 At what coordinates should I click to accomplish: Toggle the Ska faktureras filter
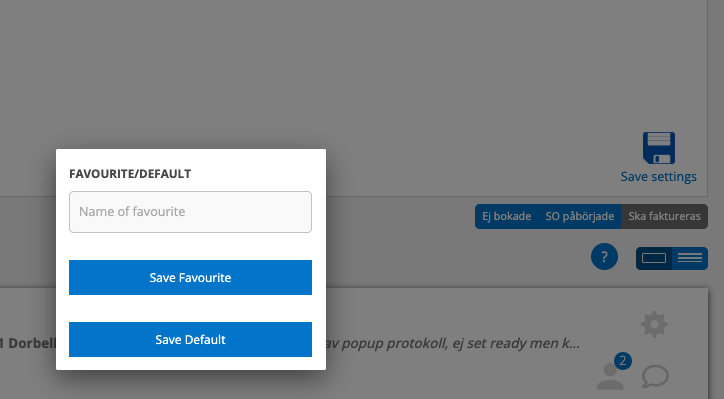[664, 216]
